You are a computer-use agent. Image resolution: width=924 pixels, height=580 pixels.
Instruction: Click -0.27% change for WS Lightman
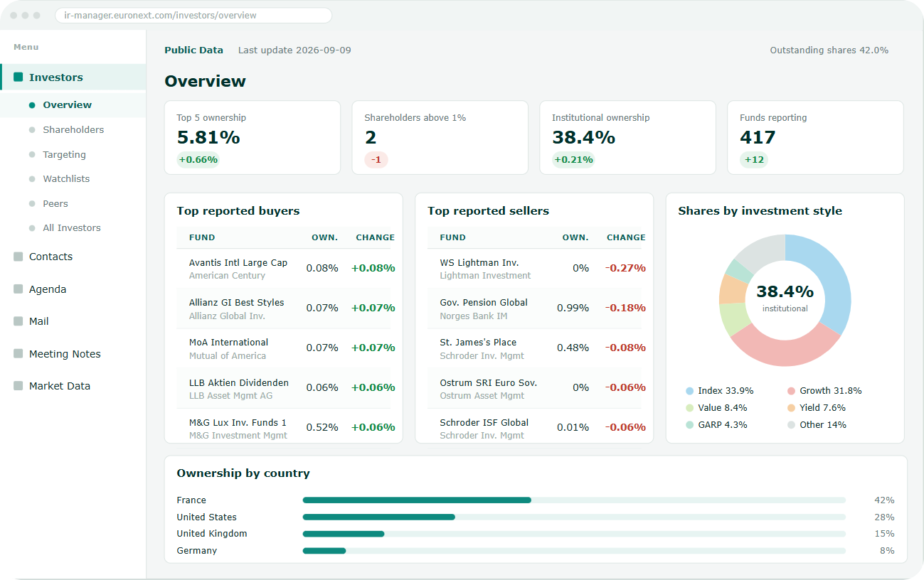625,268
